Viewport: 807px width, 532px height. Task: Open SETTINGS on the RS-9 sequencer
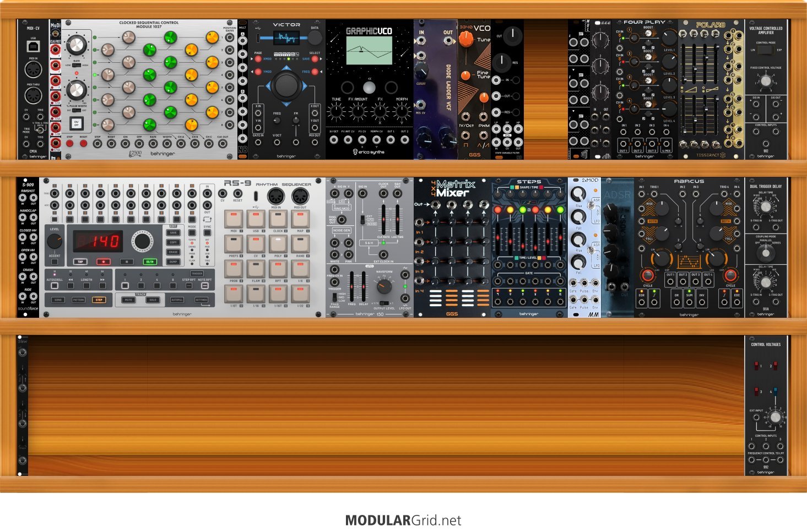[x=202, y=300]
